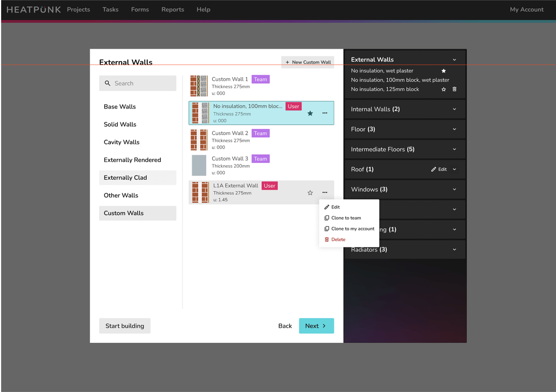Select Base Walls category

(x=138, y=107)
